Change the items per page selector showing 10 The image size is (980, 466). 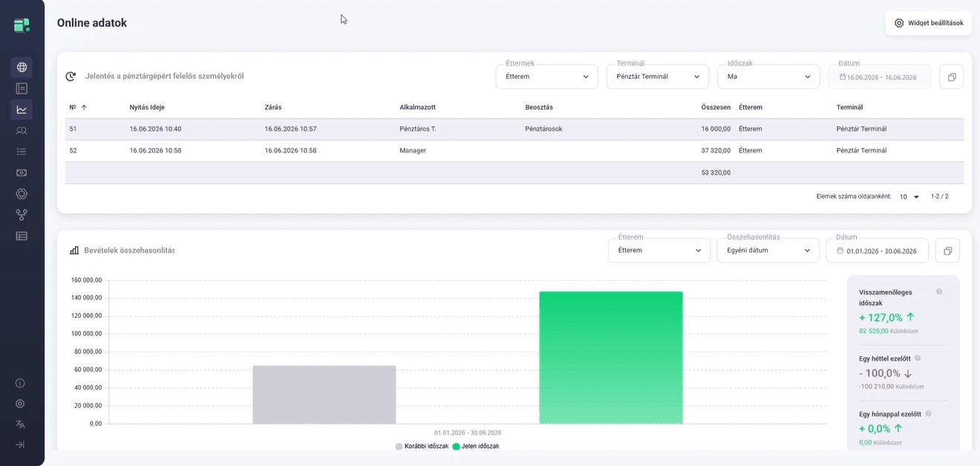coord(909,197)
